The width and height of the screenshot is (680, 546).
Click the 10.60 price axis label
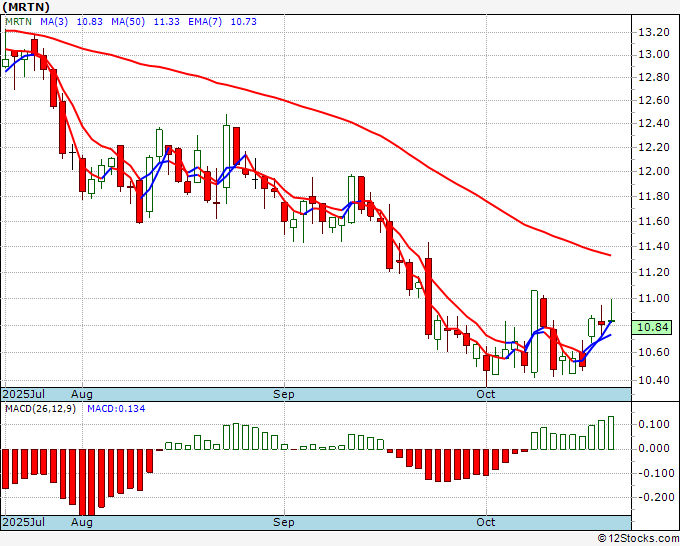(654, 352)
